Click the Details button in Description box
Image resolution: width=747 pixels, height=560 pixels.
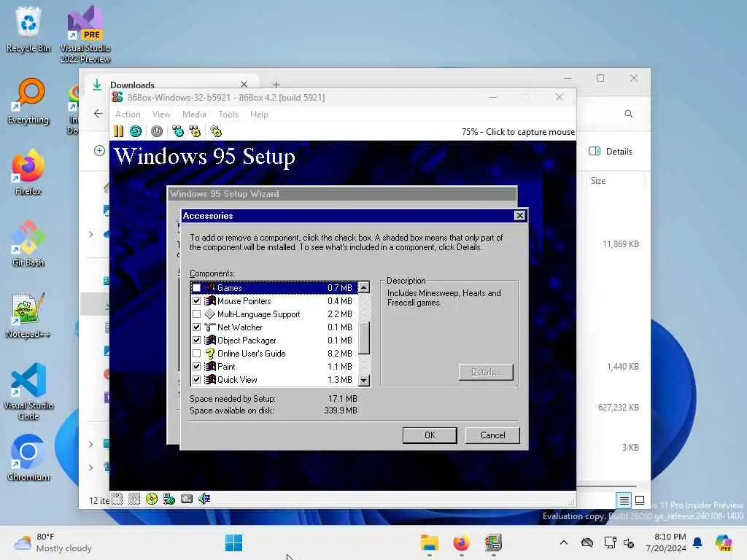486,372
